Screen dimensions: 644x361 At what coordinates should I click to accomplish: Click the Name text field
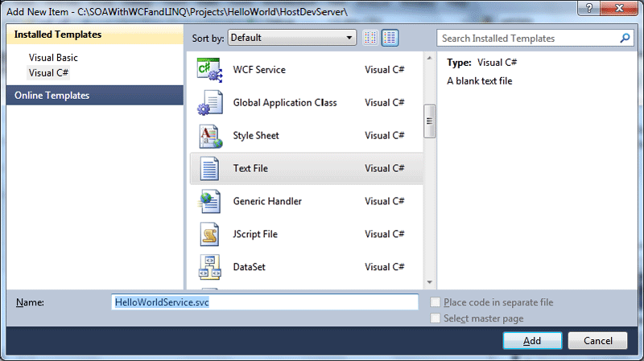(265, 302)
